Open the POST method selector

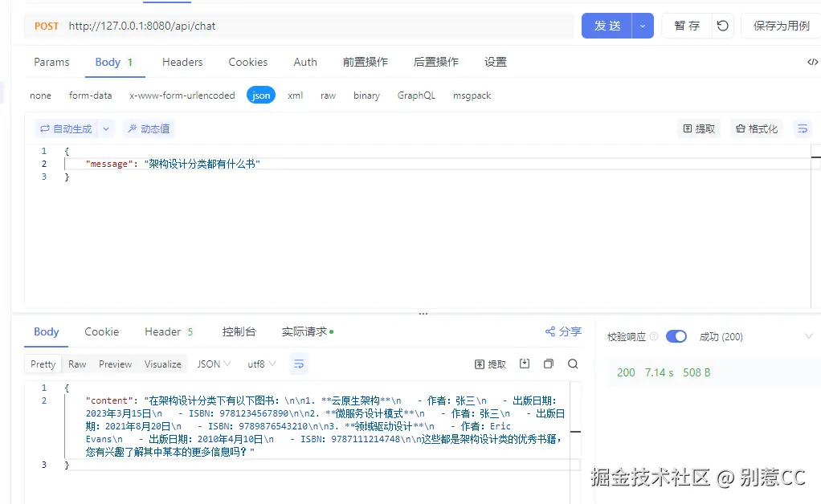click(47, 26)
